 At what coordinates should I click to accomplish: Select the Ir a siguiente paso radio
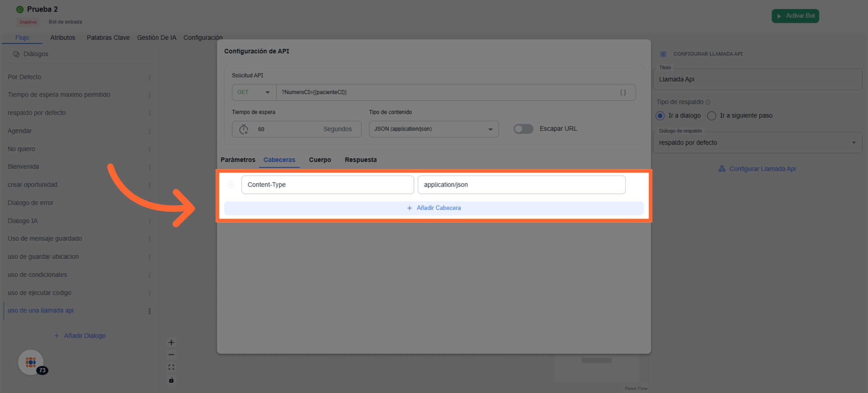point(711,115)
